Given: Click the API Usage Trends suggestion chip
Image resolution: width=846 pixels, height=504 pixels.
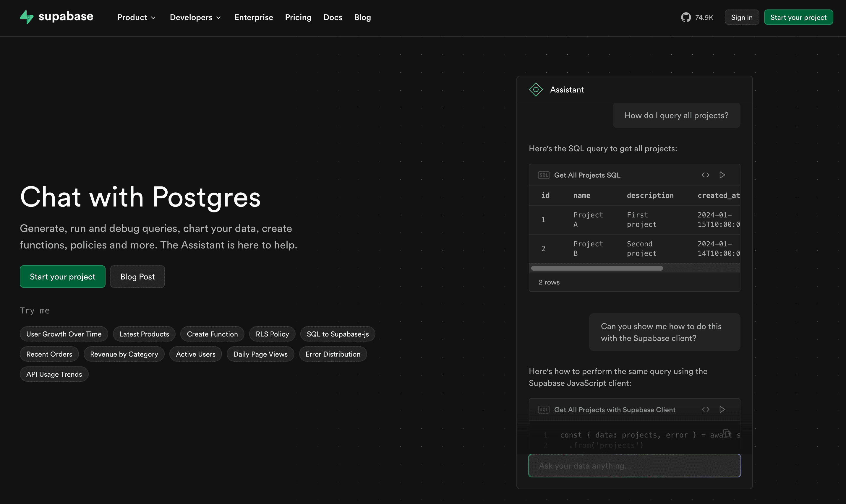Looking at the screenshot, I should click(54, 374).
